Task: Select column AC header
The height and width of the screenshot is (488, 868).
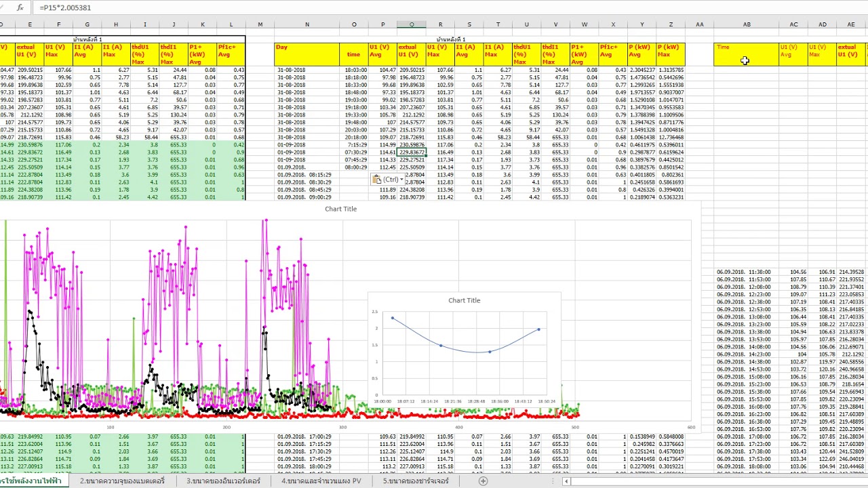Action: point(793,24)
